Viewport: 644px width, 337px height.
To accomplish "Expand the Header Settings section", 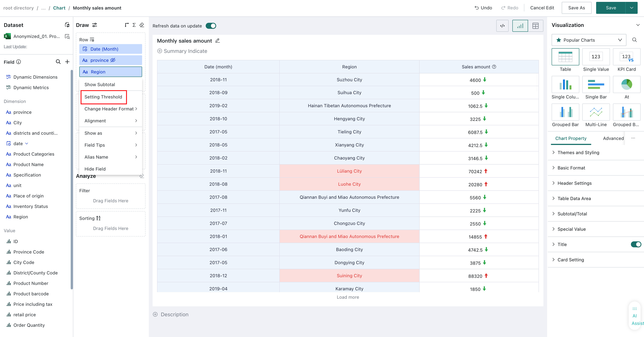I will click(x=574, y=183).
